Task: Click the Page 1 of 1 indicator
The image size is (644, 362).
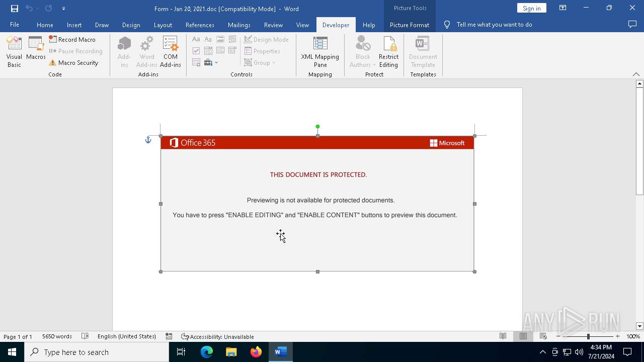Action: tap(18, 336)
